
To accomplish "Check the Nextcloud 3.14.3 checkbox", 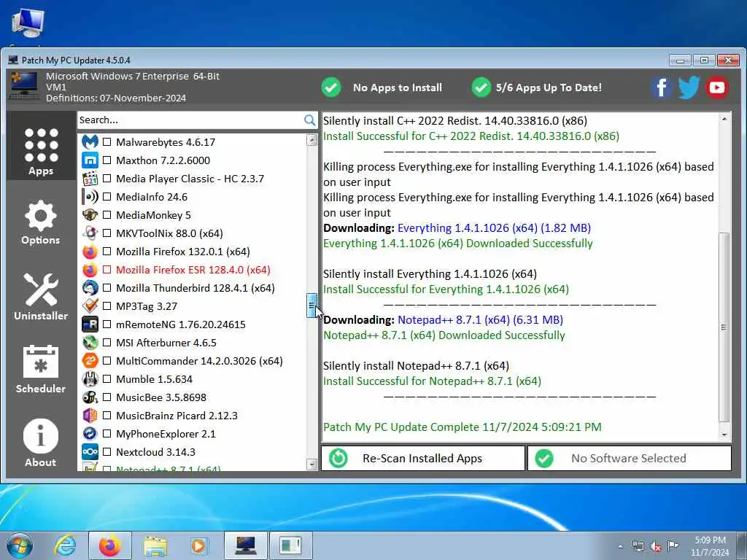I will [x=107, y=452].
